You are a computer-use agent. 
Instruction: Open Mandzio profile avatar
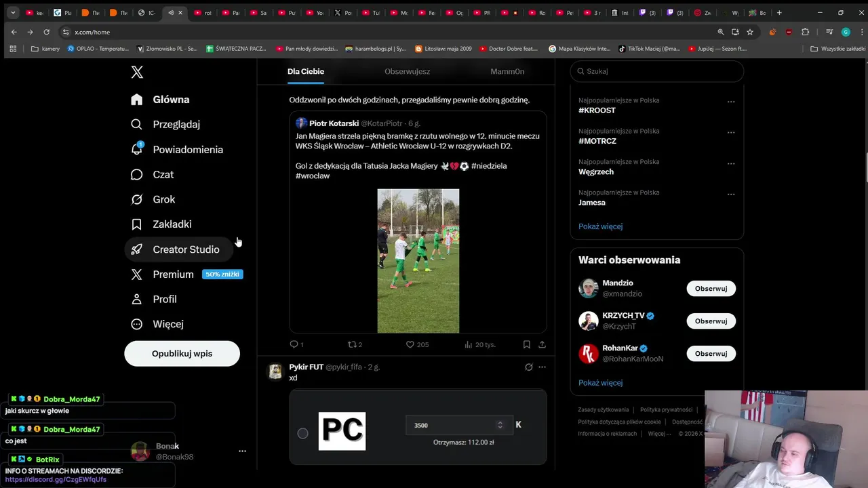pos(589,288)
